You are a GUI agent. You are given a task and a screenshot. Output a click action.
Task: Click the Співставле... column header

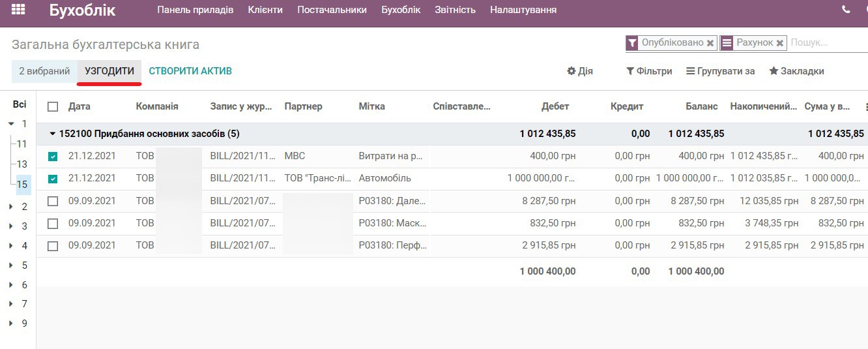pyautogui.click(x=462, y=106)
